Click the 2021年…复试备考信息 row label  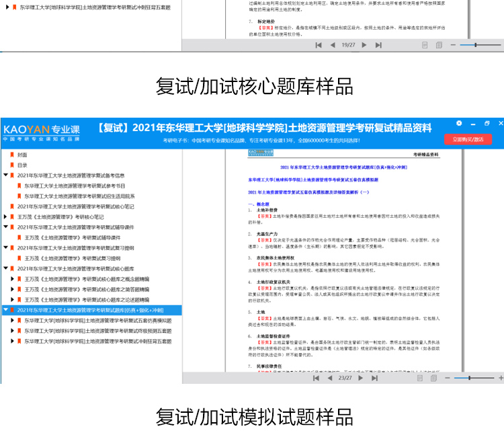point(71,175)
